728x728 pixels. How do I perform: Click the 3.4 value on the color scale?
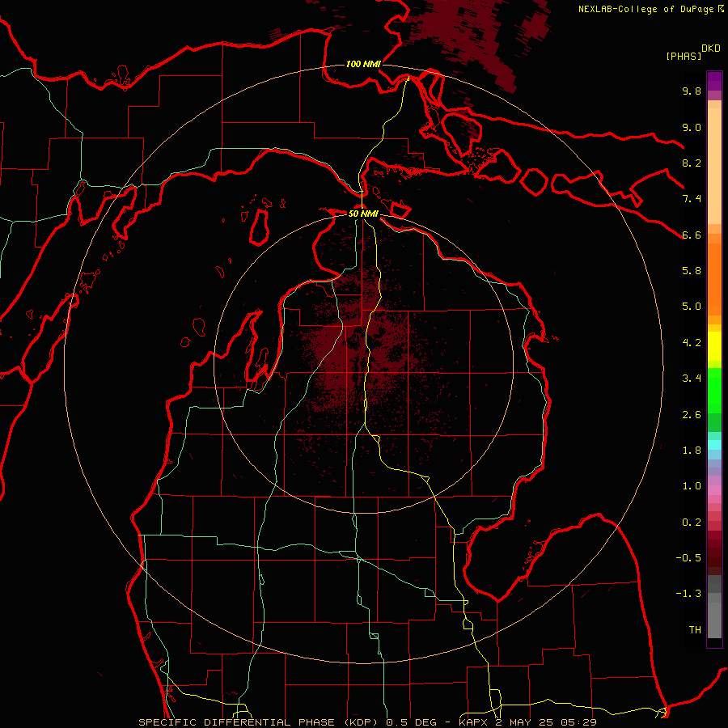click(x=692, y=379)
